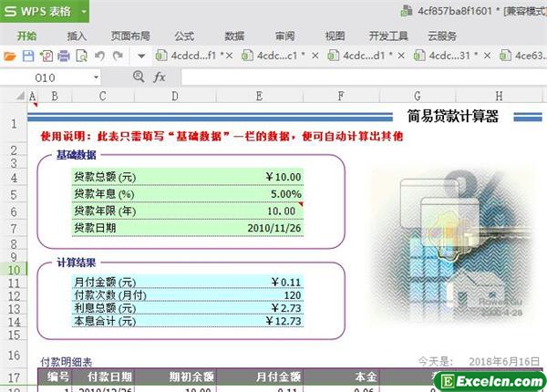
Task: Select row 10 header
Action: 14,270
